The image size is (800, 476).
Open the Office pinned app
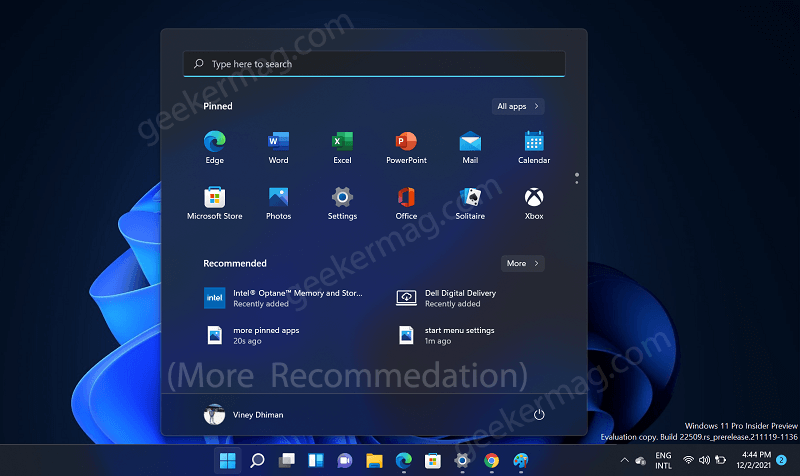(406, 203)
